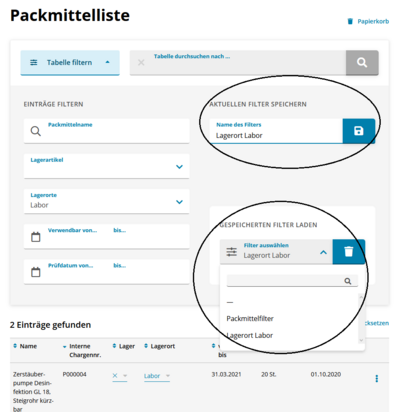Click the filter list scrollbar down arrow
Screen dimensions: 400x412
pyautogui.click(x=361, y=340)
